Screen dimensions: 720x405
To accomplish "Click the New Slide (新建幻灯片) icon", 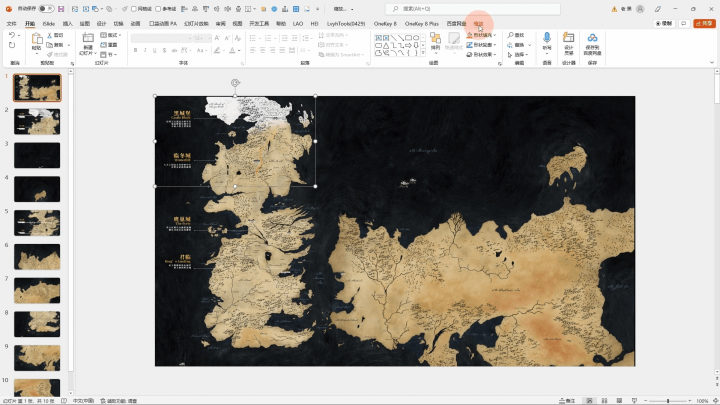I will coord(87,38).
